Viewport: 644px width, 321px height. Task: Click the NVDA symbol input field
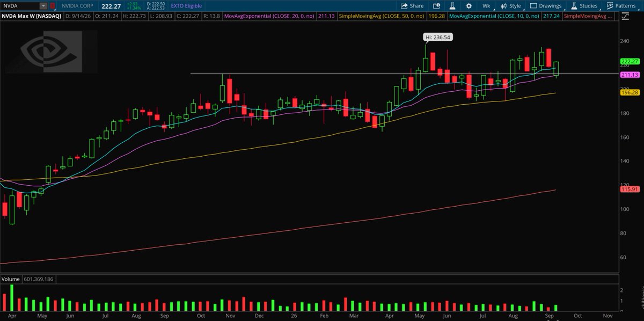20,6
